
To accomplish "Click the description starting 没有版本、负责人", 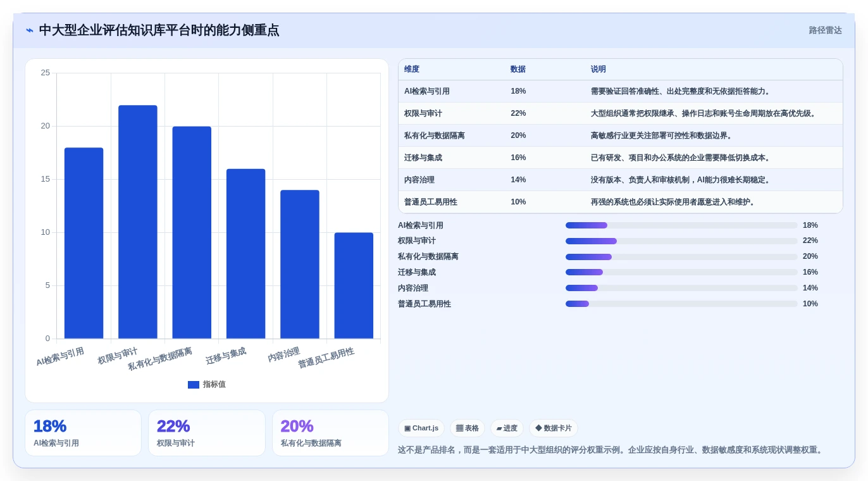I will click(682, 180).
